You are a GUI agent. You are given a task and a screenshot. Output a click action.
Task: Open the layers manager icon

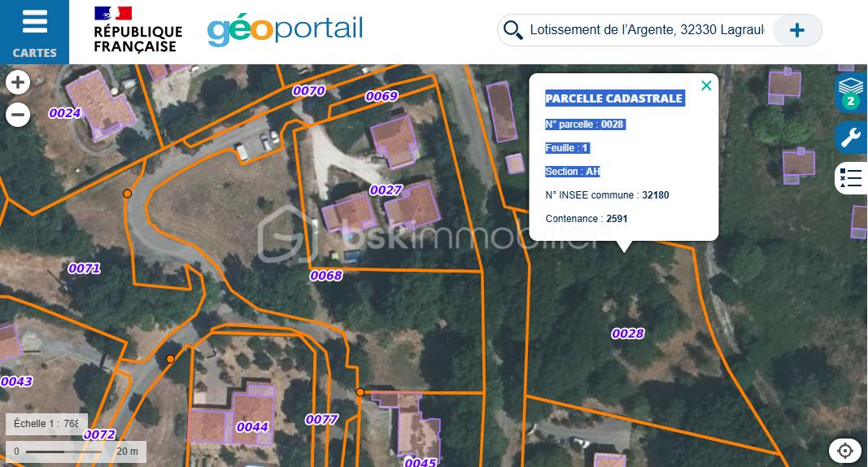[850, 91]
